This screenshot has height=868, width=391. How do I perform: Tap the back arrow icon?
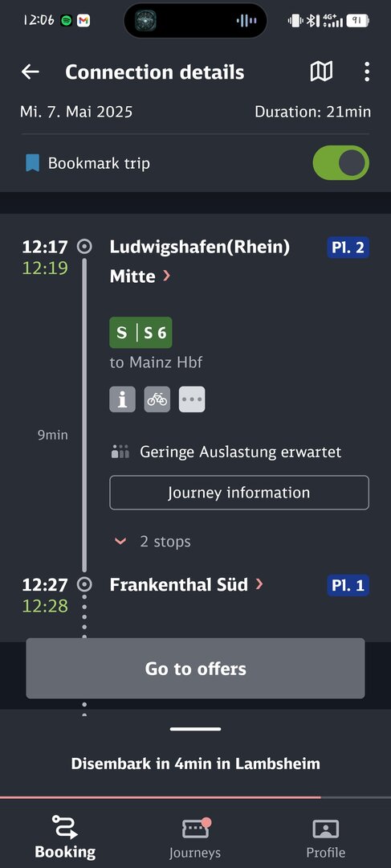coord(30,72)
